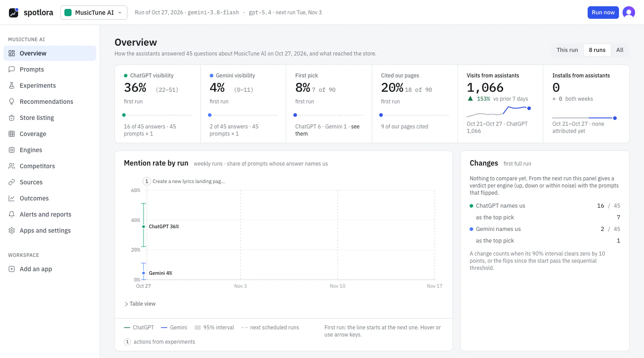Image resolution: width=644 pixels, height=358 pixels.
Task: Click the green MusicTune AI app square
Action: 68,13
